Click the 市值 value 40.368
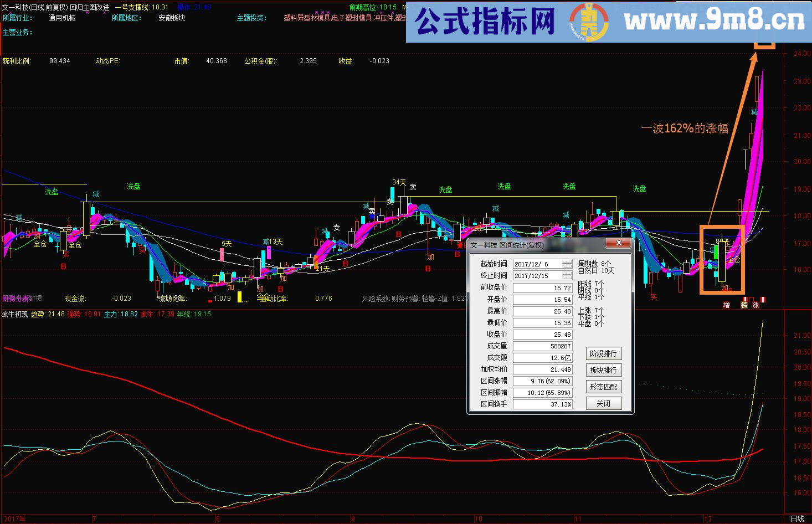Image resolution: width=812 pixels, height=524 pixels. (x=217, y=61)
